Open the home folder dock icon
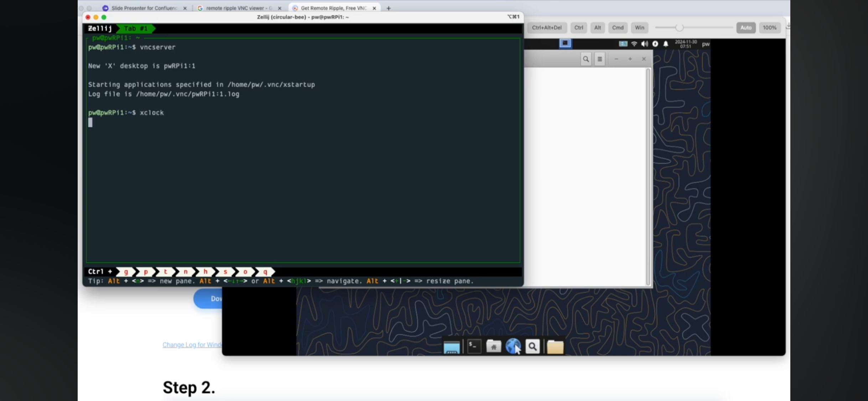 click(494, 346)
